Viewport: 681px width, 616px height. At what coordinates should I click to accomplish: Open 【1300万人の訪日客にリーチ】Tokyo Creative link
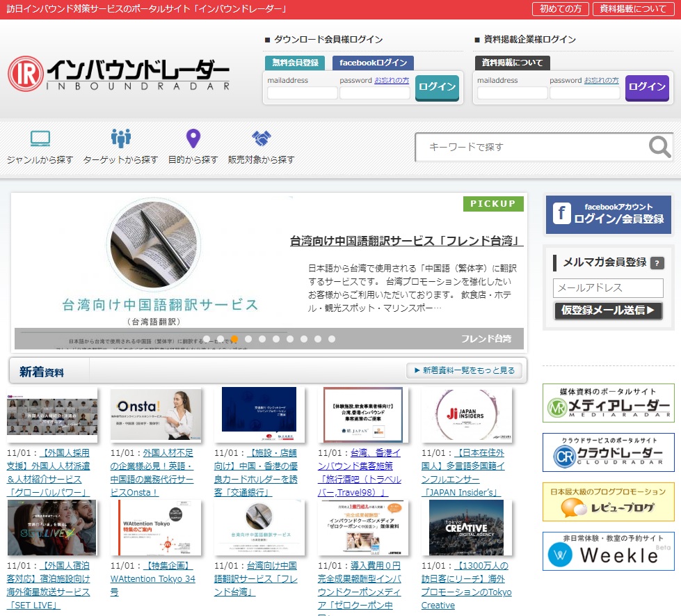[x=467, y=585]
